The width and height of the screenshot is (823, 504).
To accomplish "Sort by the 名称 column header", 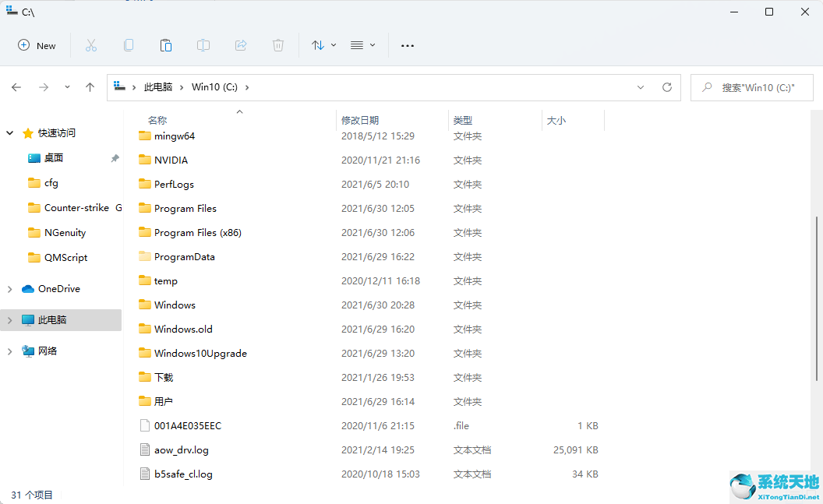I will tap(157, 120).
